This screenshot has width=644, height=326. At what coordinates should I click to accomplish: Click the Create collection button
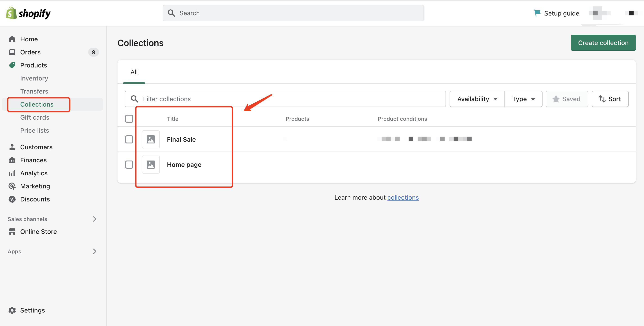coord(603,43)
